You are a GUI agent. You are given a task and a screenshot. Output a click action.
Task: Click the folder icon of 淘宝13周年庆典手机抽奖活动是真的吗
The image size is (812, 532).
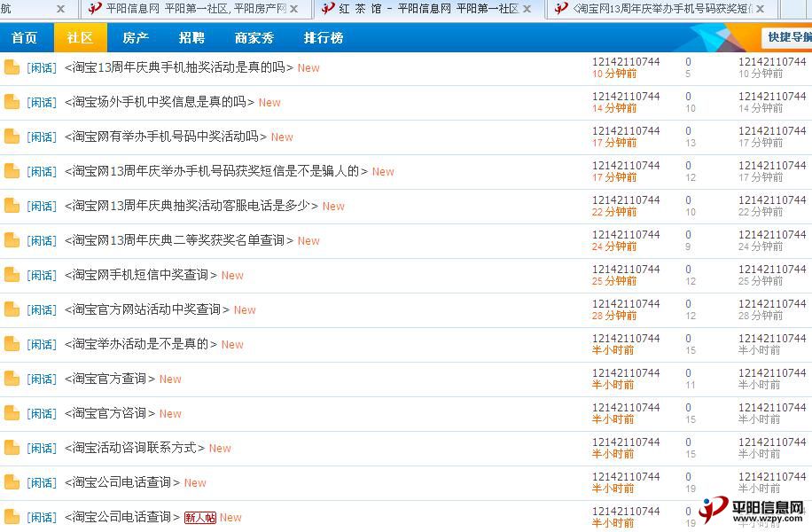pos(12,67)
